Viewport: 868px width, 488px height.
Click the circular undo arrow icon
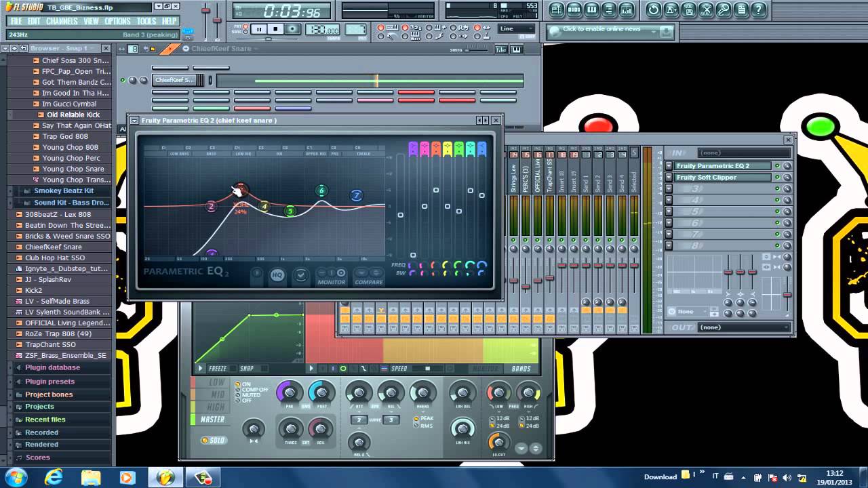pos(653,9)
